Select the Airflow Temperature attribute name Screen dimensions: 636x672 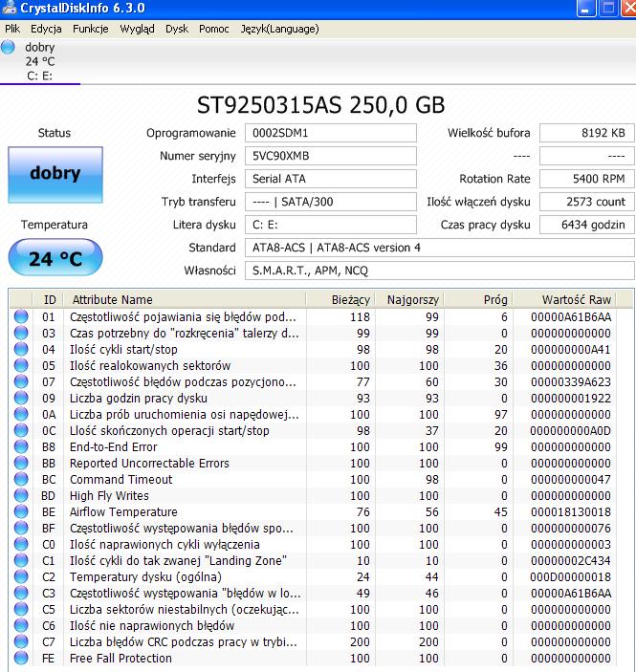pos(123,511)
